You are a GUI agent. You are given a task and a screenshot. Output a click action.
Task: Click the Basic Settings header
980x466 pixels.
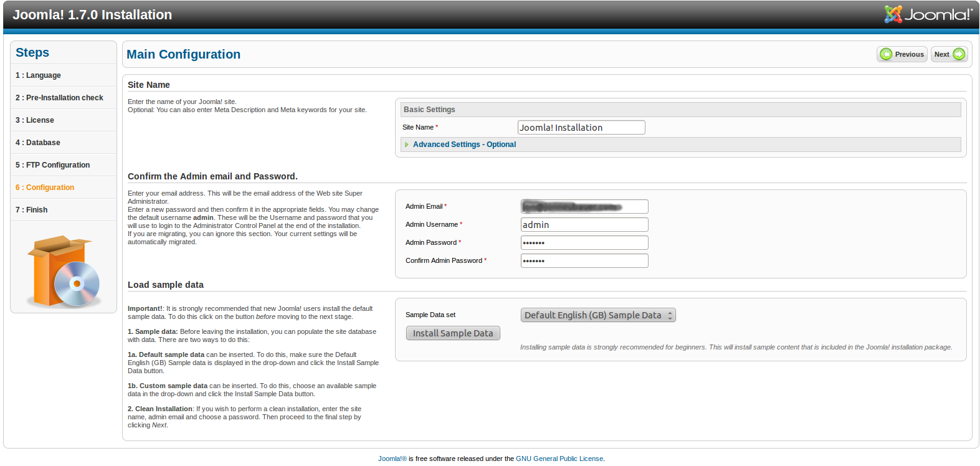coord(680,110)
